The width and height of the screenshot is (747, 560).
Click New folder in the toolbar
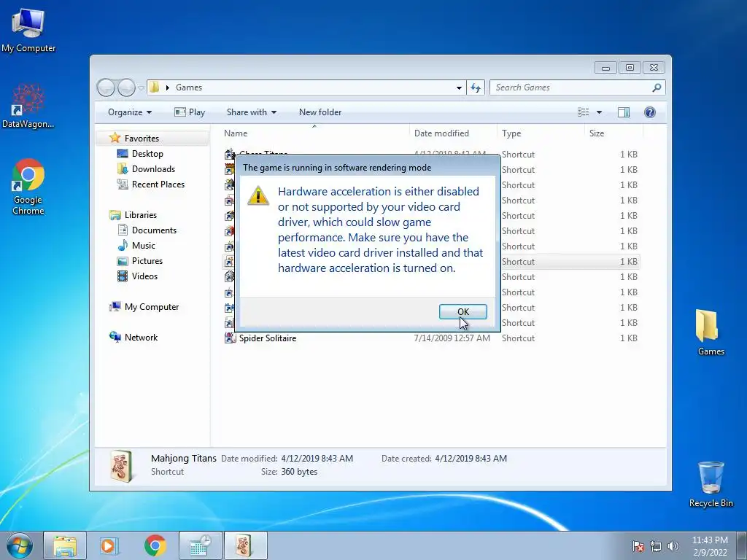coord(320,112)
